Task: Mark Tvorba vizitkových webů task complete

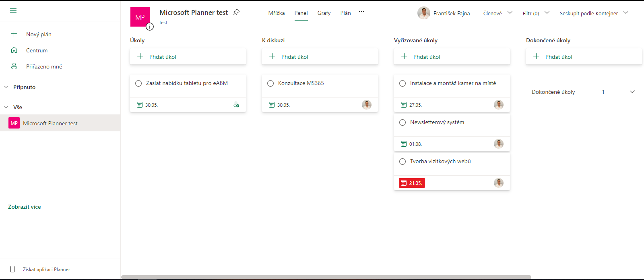Action: pos(402,162)
